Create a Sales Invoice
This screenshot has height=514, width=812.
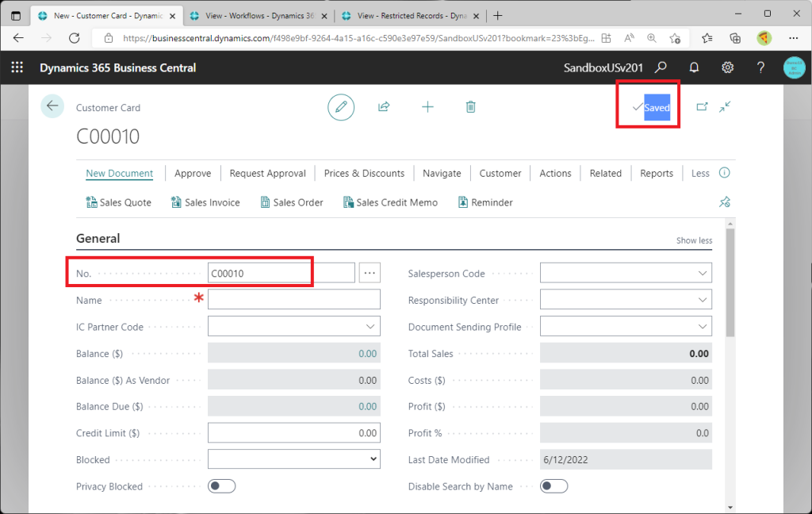[205, 202]
